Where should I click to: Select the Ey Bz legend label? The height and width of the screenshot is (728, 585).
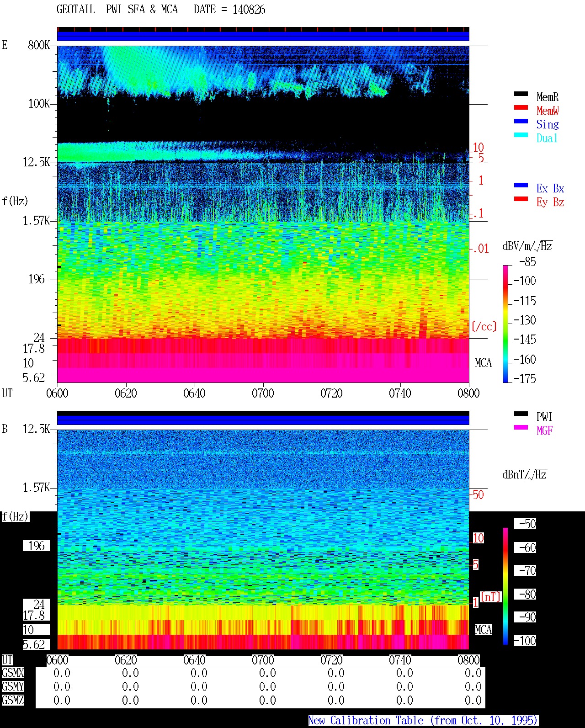click(x=550, y=202)
